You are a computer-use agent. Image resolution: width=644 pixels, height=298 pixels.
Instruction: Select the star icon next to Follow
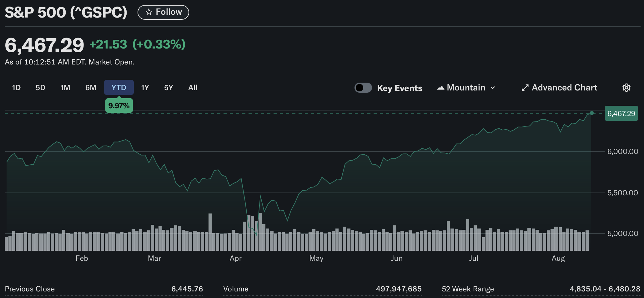(x=148, y=12)
